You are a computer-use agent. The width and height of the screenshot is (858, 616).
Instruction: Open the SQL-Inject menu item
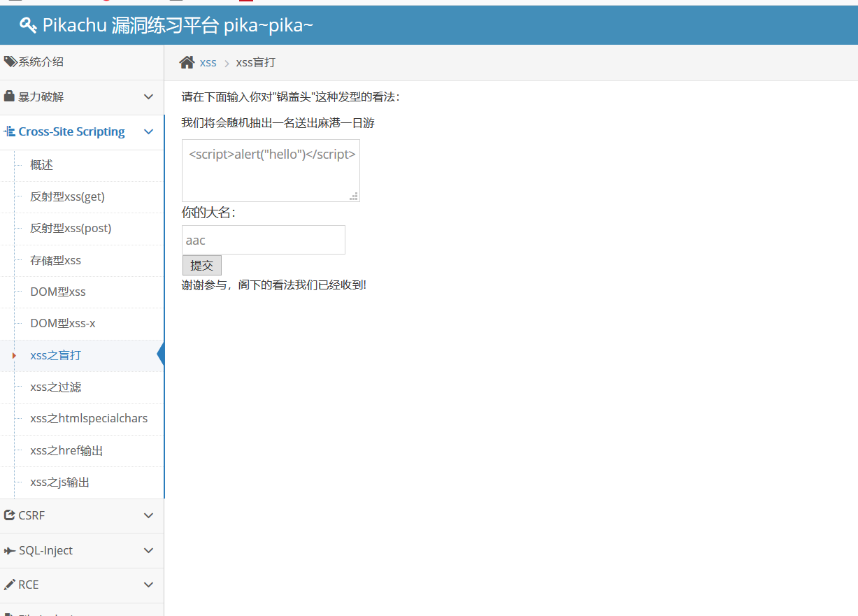pyautogui.click(x=82, y=551)
